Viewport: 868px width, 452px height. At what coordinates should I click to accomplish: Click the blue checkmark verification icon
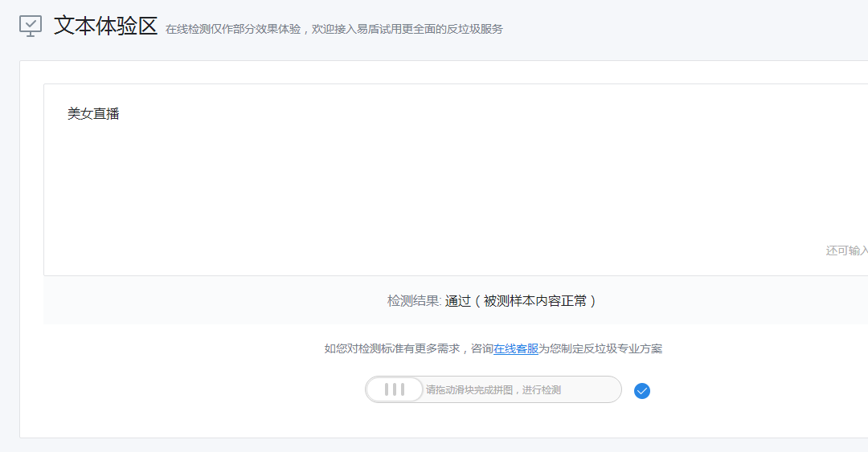[641, 391]
